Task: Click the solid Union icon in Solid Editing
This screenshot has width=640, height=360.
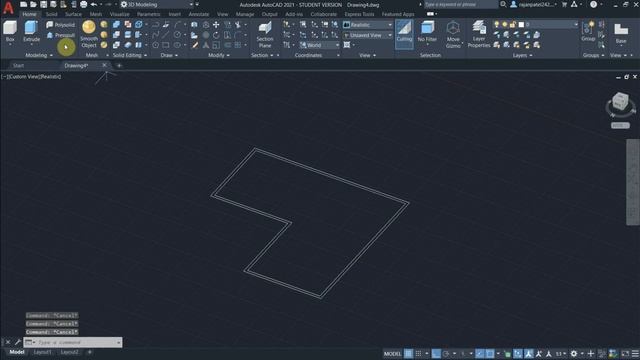Action: click(116, 25)
